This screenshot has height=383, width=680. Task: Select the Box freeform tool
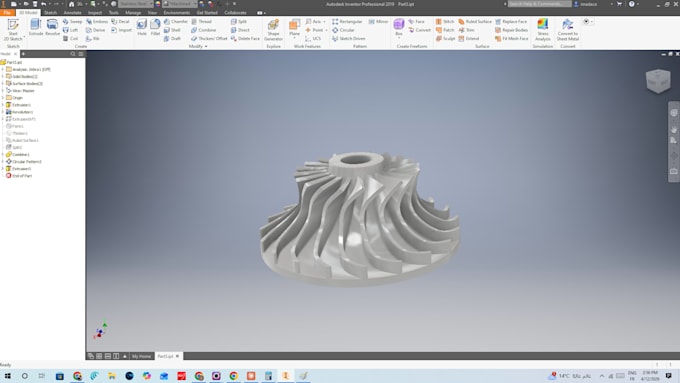tap(399, 27)
